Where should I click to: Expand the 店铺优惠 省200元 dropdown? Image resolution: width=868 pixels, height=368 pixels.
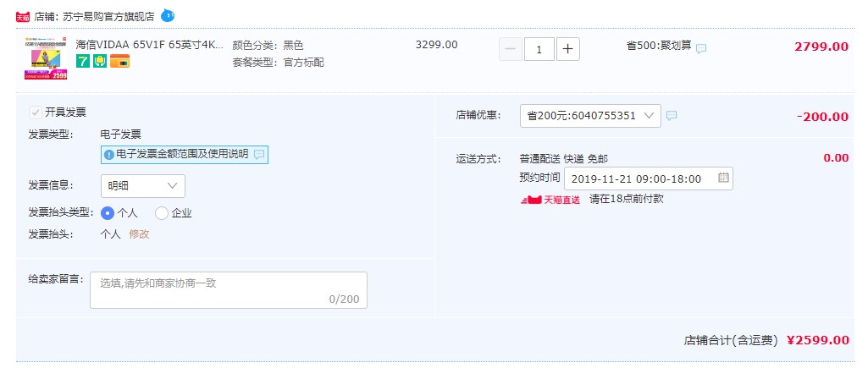point(590,116)
